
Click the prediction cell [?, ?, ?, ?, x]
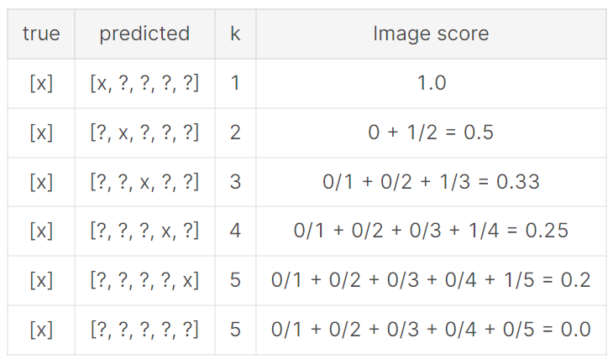[x=144, y=280]
